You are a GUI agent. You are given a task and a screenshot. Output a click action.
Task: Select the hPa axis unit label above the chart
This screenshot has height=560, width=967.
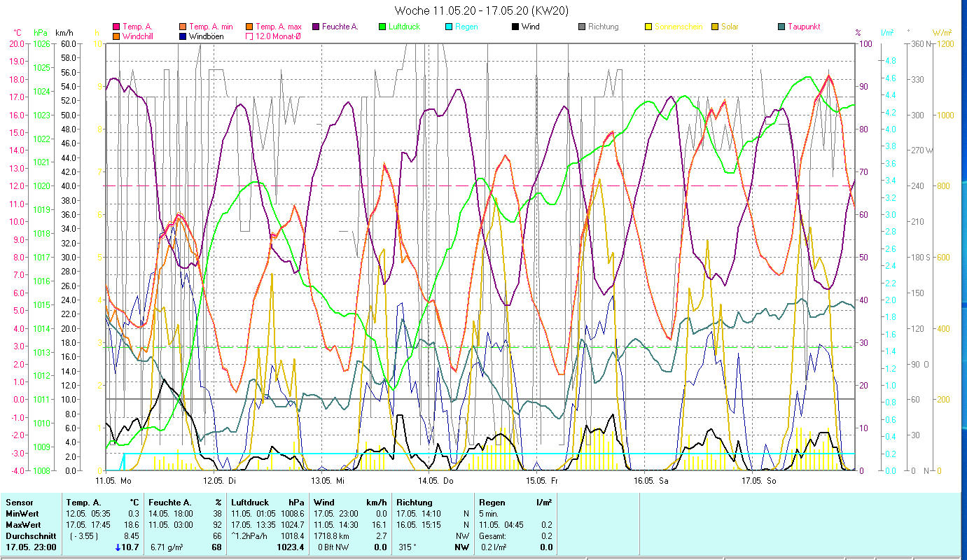41,32
